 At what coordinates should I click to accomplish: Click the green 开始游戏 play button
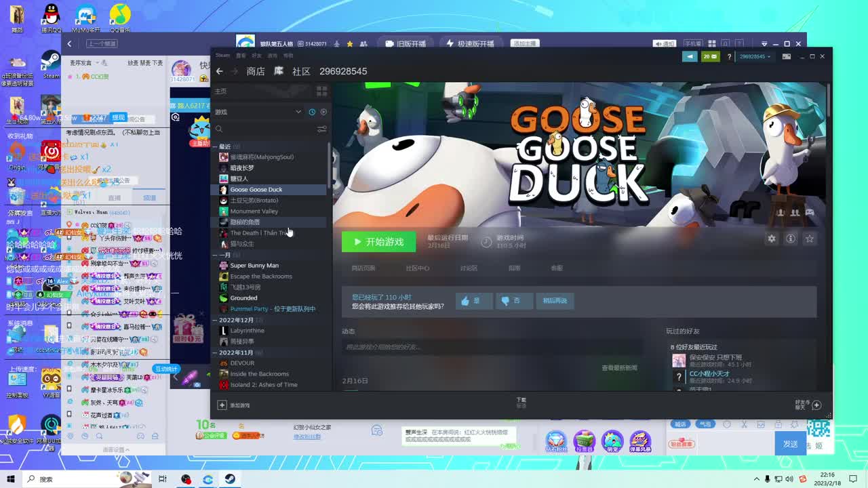tap(378, 242)
